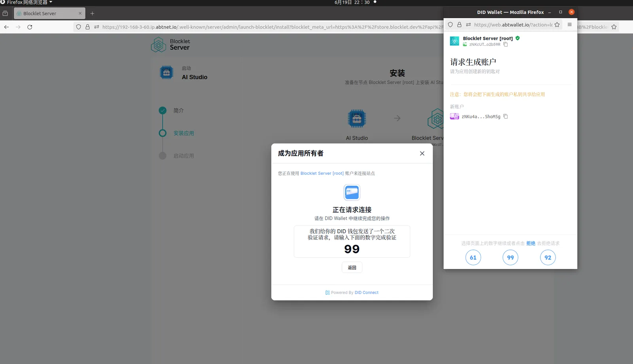633x364 pixels.
Task: Reload the Blocklet Server page
Action: coord(30,27)
